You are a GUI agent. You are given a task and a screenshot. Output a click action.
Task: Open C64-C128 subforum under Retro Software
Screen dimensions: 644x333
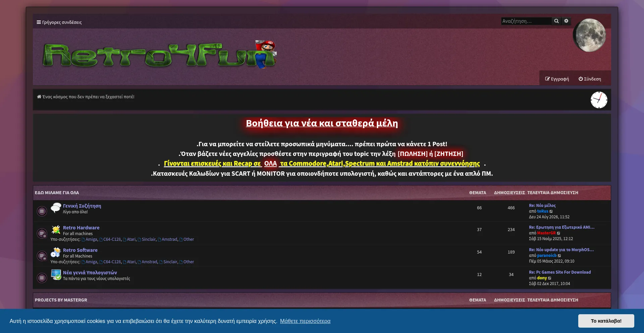[110, 262]
